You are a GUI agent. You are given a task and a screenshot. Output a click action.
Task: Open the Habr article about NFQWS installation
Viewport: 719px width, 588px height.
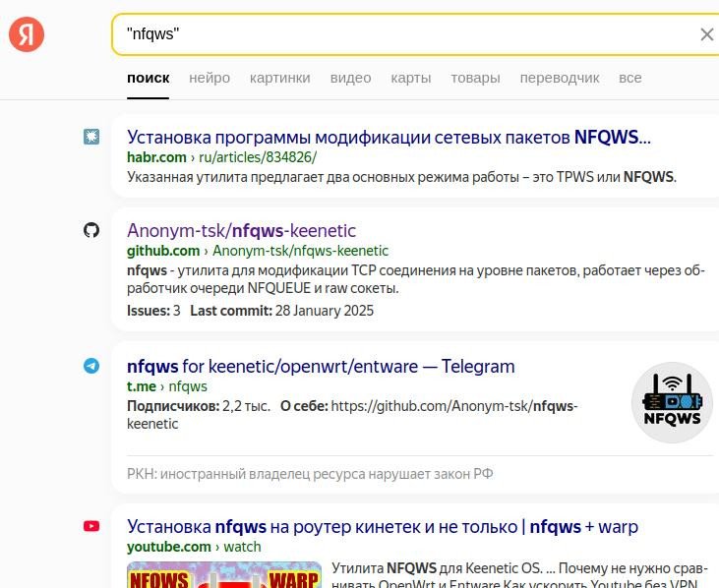389,137
